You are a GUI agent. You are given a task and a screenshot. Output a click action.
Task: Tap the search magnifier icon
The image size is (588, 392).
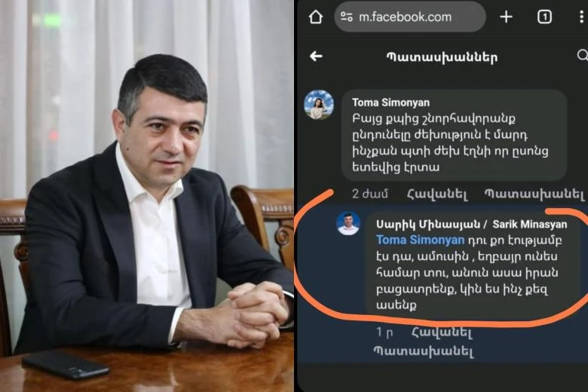click(583, 55)
